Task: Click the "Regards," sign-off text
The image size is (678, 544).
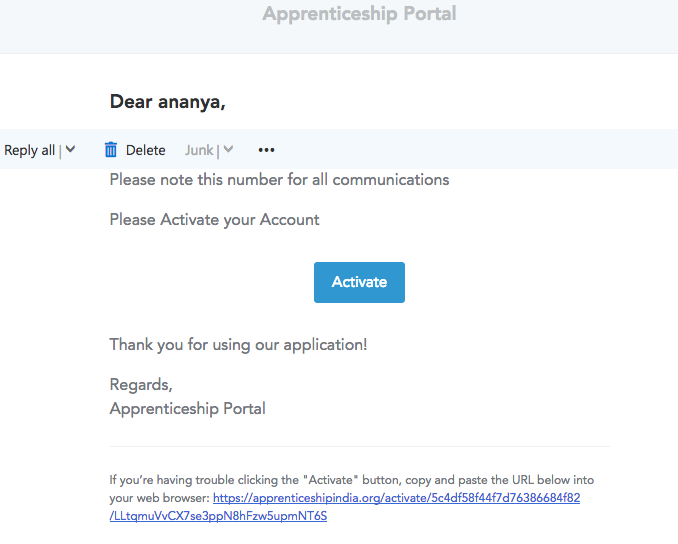Action: pyautogui.click(x=141, y=385)
